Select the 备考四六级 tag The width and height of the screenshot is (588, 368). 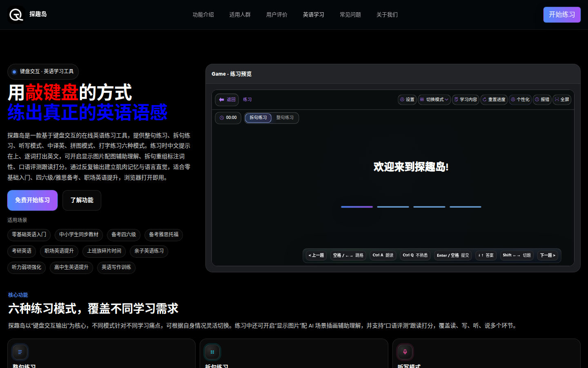124,235
